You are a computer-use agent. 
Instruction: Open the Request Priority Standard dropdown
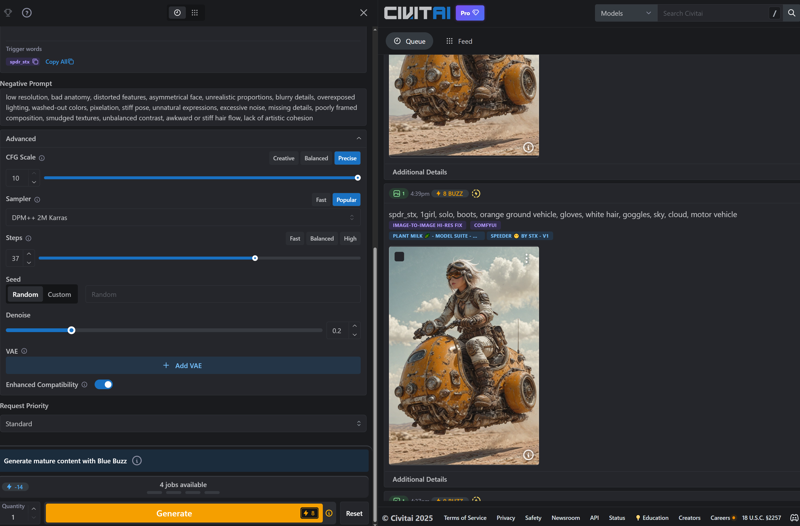(183, 424)
